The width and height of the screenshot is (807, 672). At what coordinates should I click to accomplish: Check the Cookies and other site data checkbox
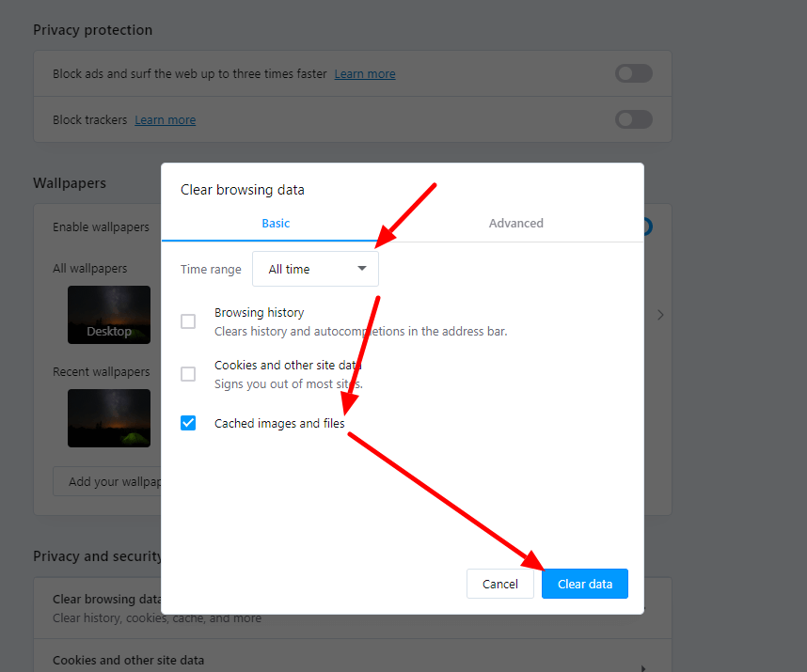tap(188, 374)
